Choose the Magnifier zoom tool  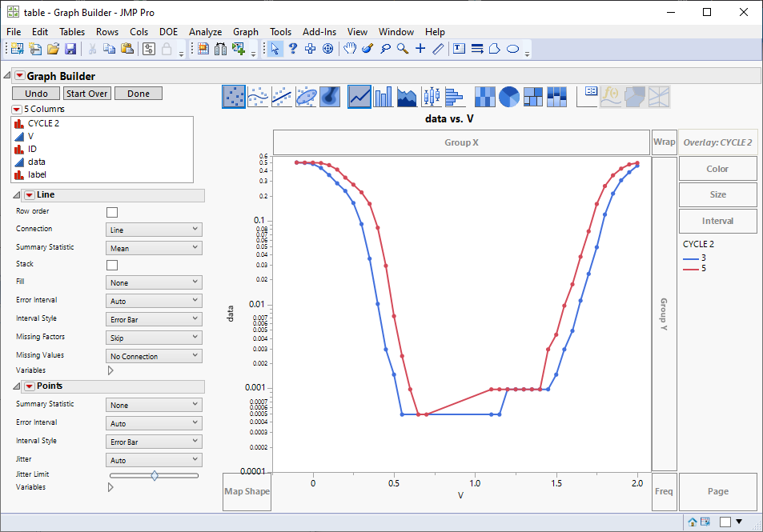click(x=403, y=49)
